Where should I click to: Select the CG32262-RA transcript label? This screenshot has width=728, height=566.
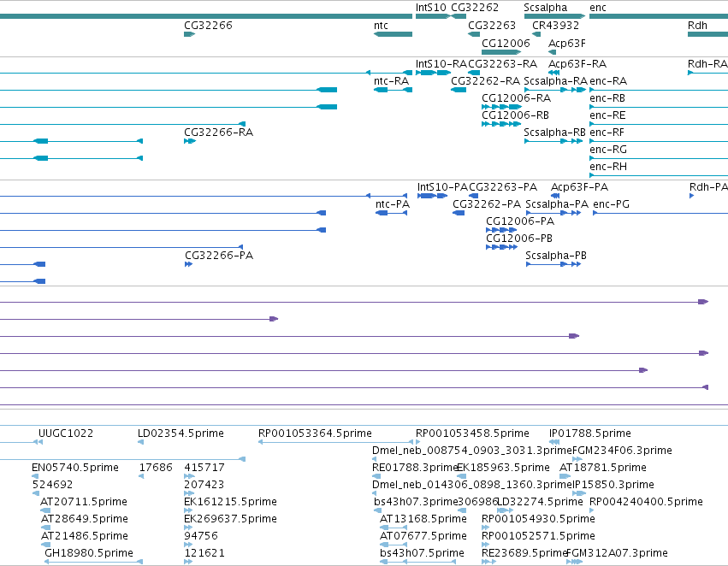click(485, 81)
